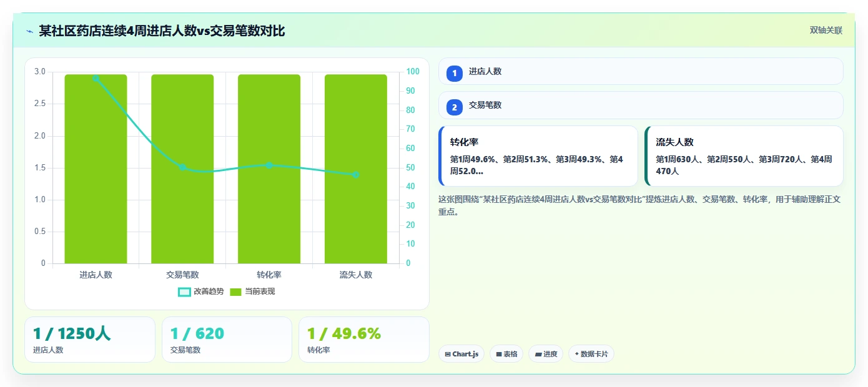Click the x-axis label 交易笔数

[182, 275]
